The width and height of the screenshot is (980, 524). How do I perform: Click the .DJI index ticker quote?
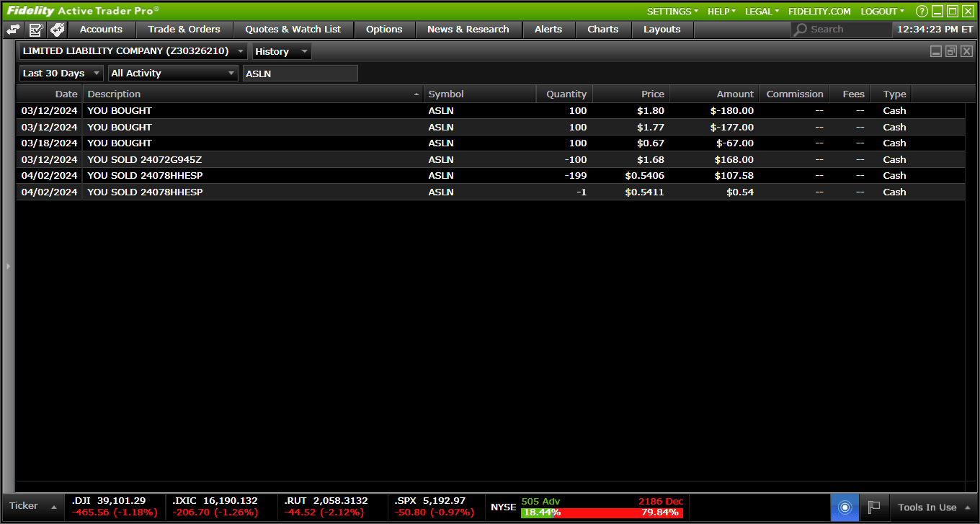[115, 507]
